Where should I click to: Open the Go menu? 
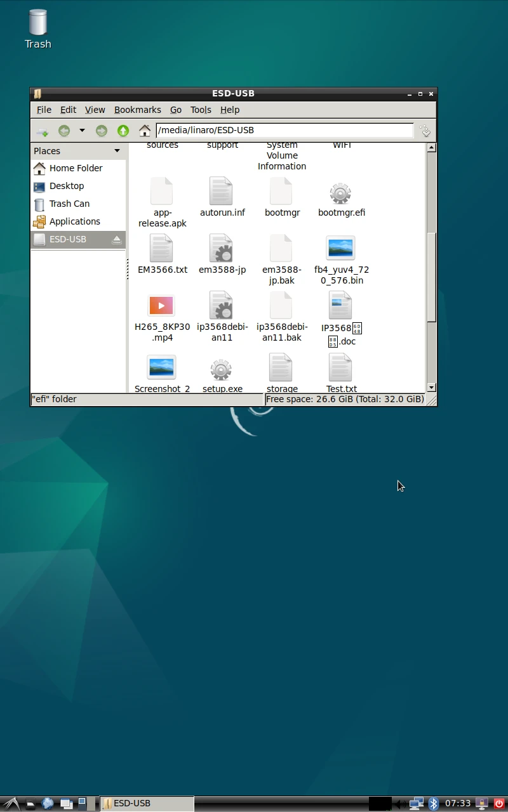(x=176, y=110)
